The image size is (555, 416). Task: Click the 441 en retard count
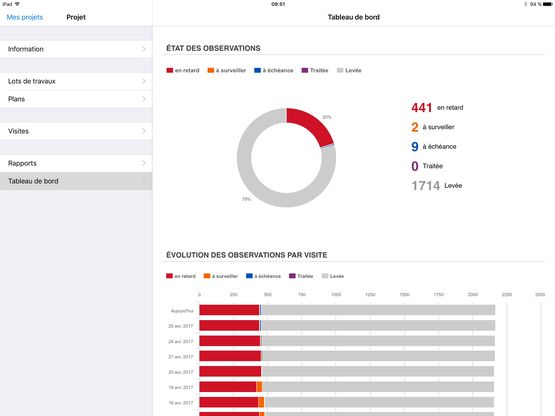tap(421, 108)
